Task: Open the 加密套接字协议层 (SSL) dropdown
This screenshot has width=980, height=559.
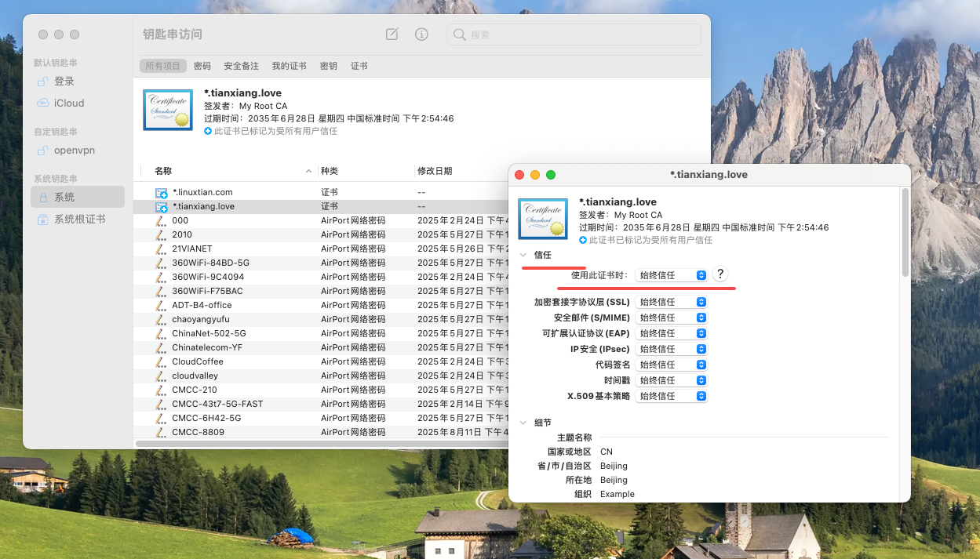Action: pos(672,302)
